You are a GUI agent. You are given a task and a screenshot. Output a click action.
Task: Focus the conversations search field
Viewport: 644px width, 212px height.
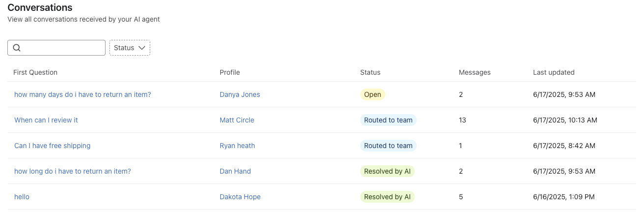[56, 48]
